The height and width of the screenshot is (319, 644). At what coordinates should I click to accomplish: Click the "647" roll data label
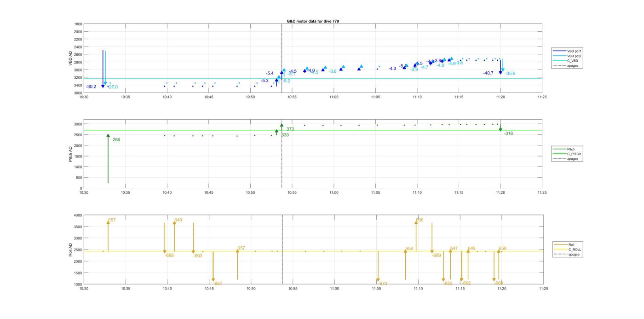pos(454,248)
